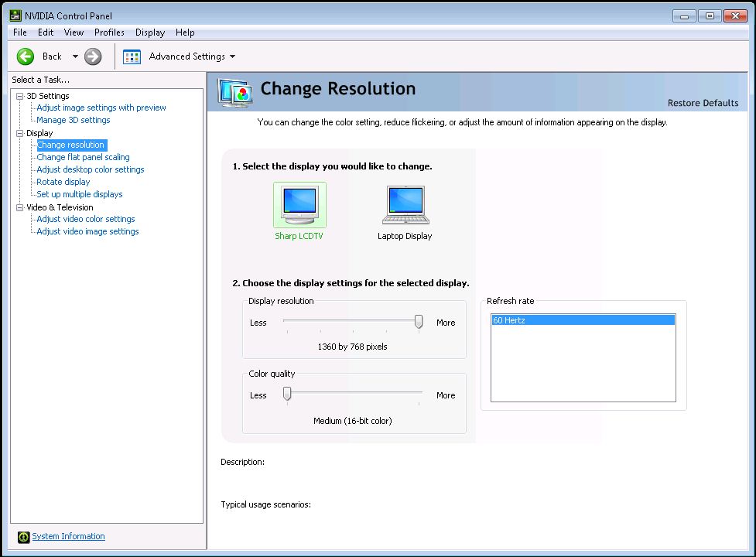Viewport: 756px width, 557px height.
Task: Close the NVIDIA Control Panel window
Action: pos(735,16)
